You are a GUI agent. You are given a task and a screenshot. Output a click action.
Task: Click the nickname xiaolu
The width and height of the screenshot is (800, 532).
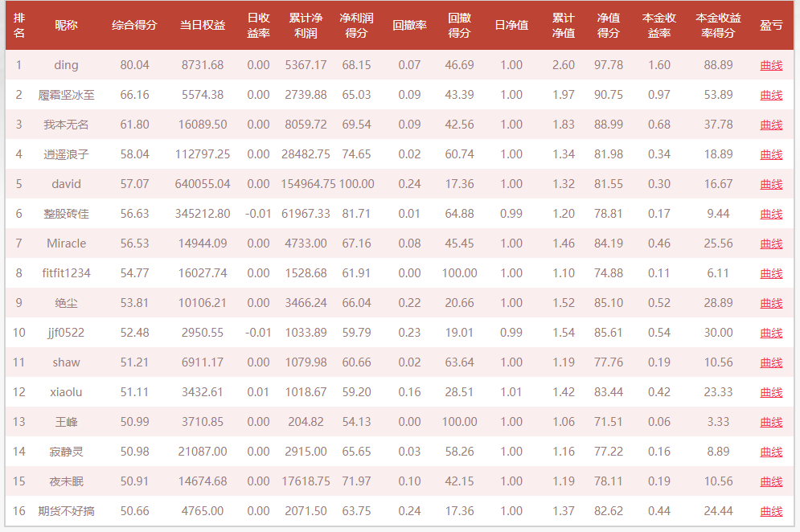tap(66, 392)
